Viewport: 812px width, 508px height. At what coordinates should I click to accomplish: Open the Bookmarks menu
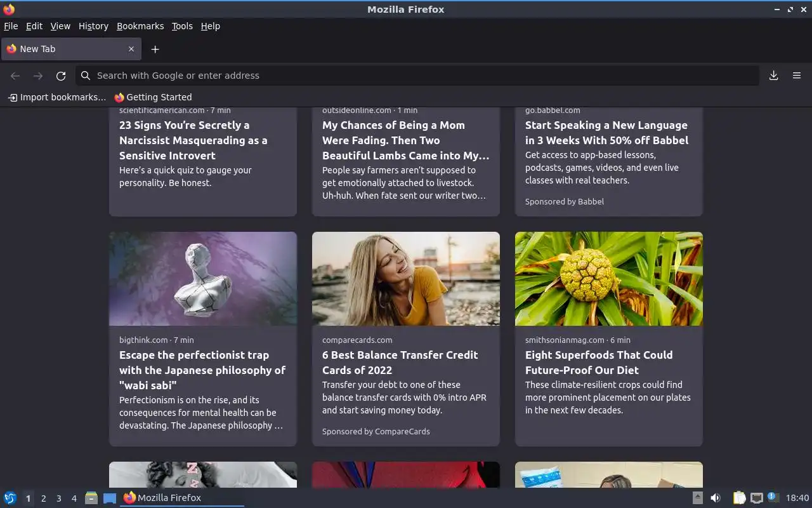(x=140, y=26)
